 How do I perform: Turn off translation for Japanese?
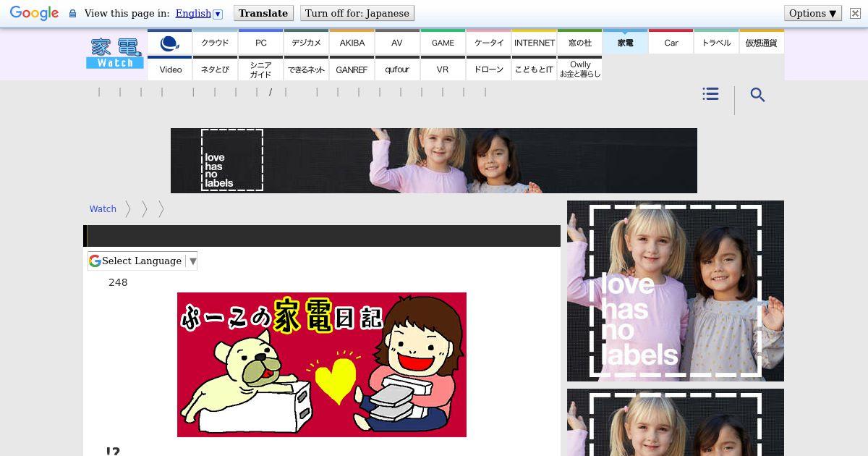357,13
